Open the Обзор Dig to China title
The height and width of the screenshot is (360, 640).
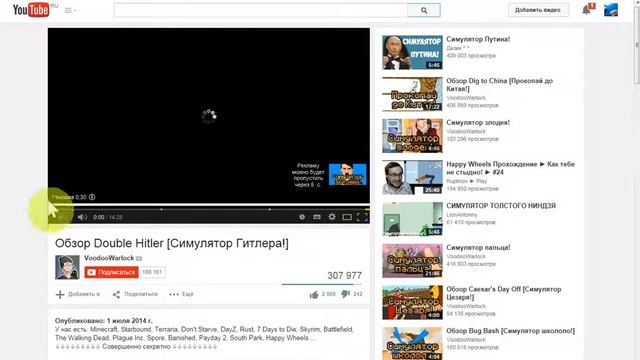click(500, 85)
